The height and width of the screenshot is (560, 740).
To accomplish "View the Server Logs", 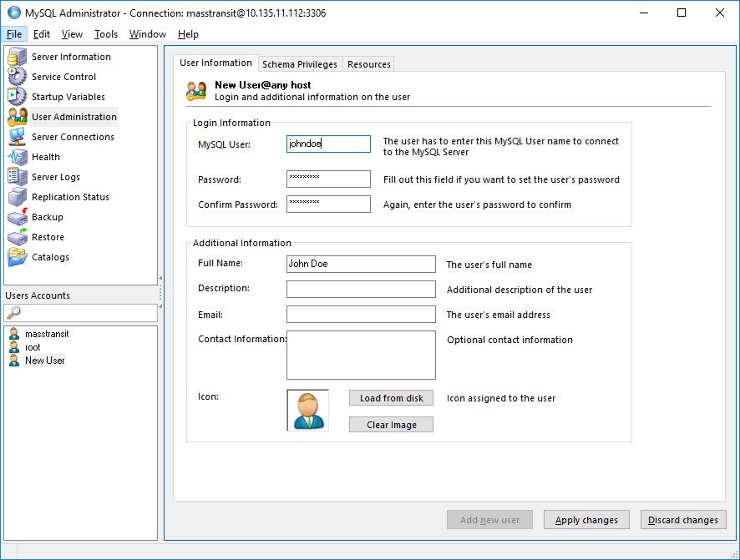I will click(58, 176).
